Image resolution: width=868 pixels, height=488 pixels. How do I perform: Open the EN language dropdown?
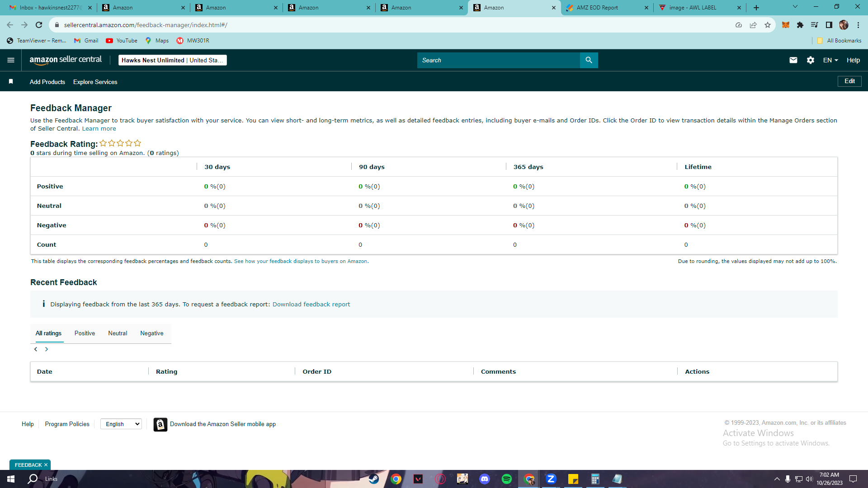click(x=830, y=60)
